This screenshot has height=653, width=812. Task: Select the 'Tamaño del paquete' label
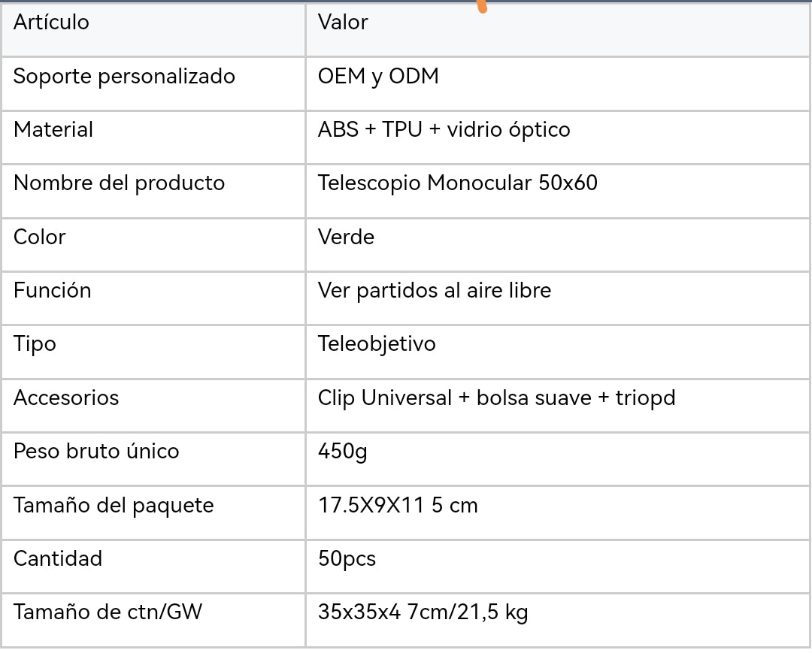(114, 506)
